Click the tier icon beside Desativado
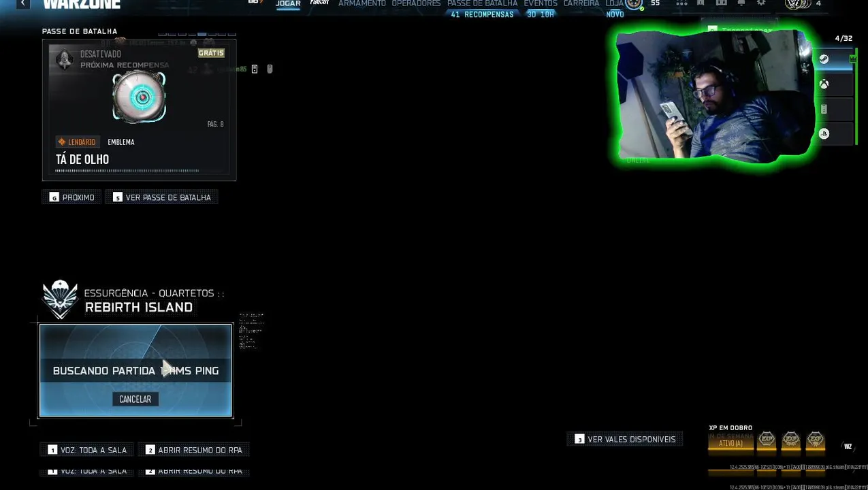 pos(65,59)
